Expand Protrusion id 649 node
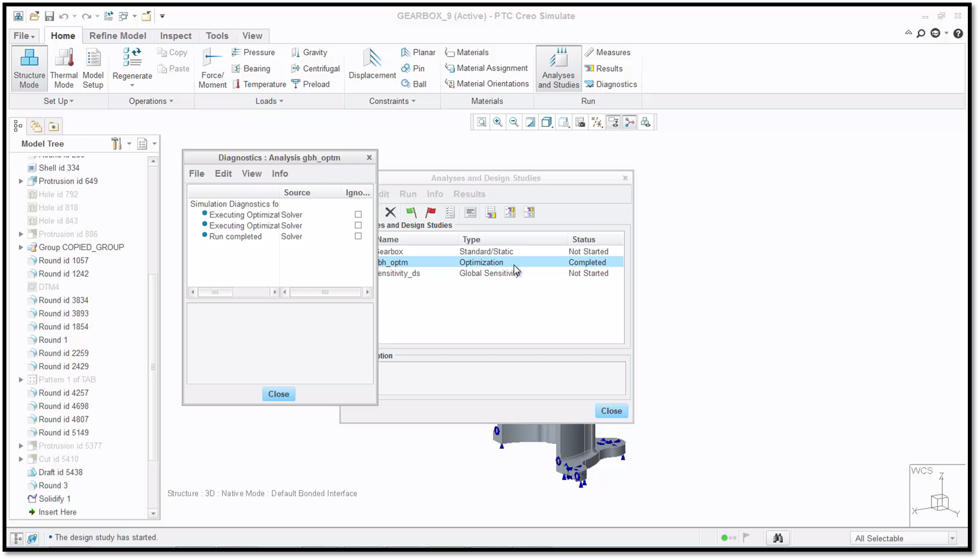The height and width of the screenshot is (560, 980). (21, 182)
